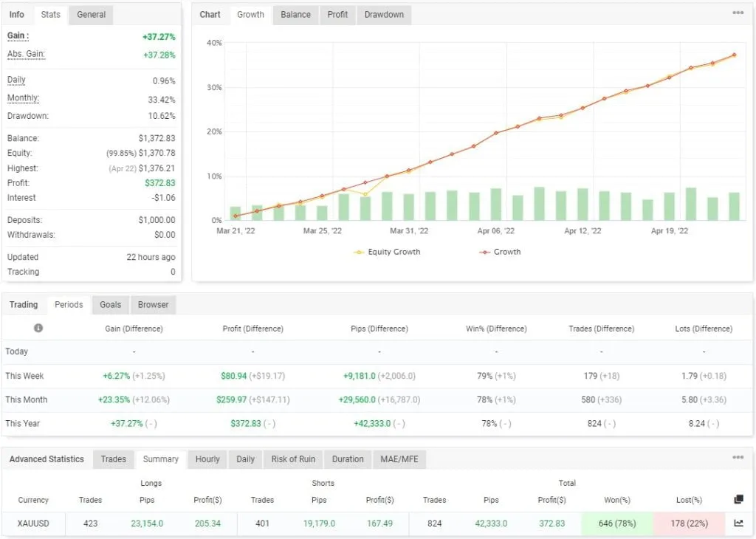View the Balance chart tab
This screenshot has width=756, height=539.
pyautogui.click(x=295, y=14)
